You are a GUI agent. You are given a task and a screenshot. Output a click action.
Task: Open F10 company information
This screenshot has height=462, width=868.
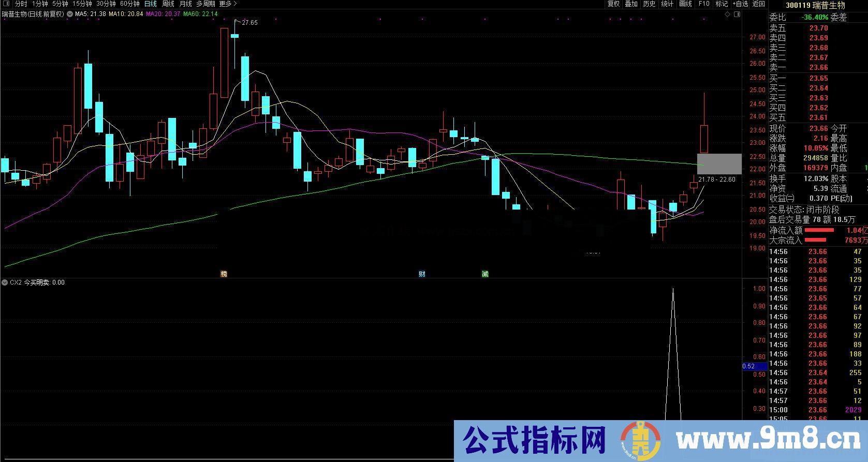[x=704, y=4]
